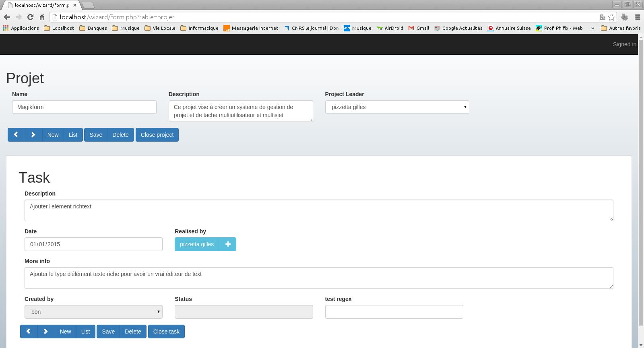Bookmark this page with the star icon

(612, 17)
